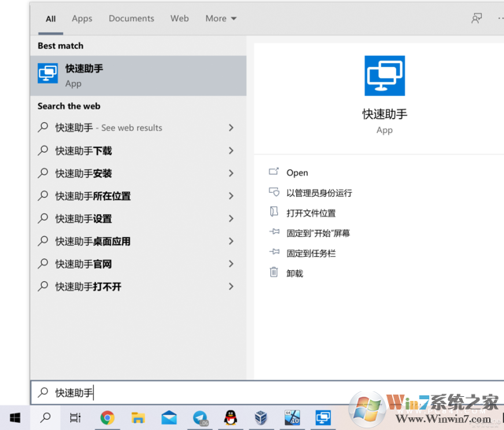This screenshot has width=504, height=430.
Task: Select 固定到任务栏 to pin to taskbar
Action: pos(311,253)
